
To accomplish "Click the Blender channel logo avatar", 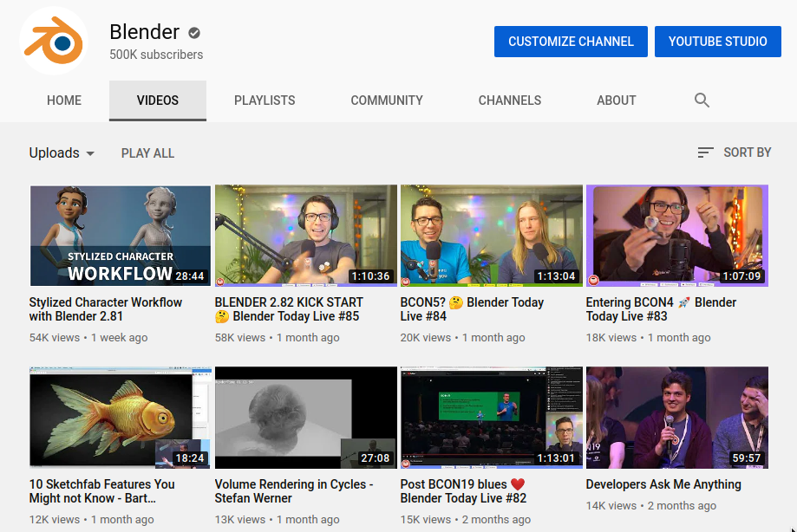I will 54,41.
